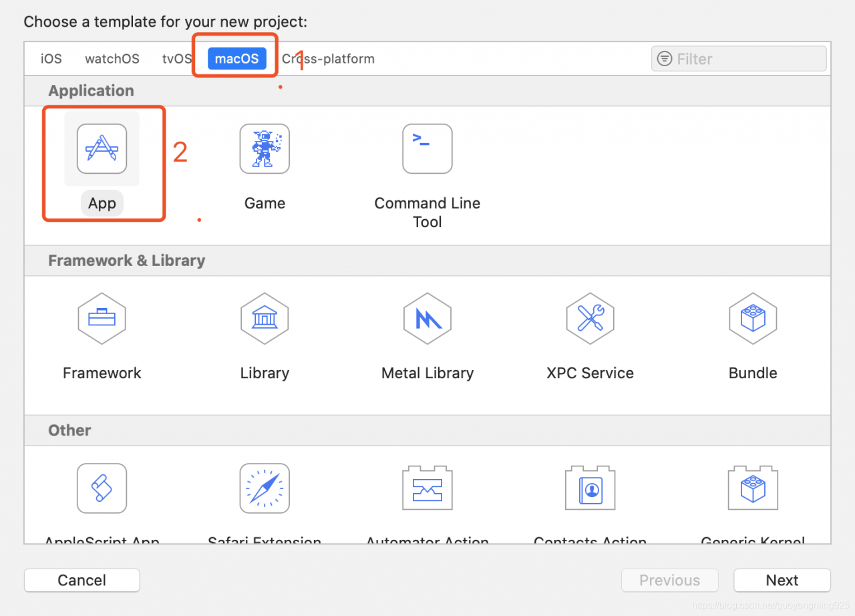The image size is (855, 616).
Task: Select the Command Line Tool template
Action: [427, 149]
